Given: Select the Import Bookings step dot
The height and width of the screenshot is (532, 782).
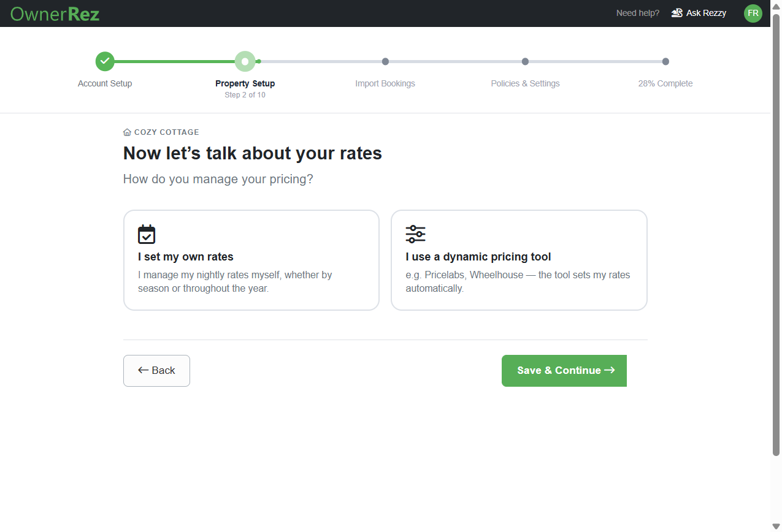Looking at the screenshot, I should [385, 61].
